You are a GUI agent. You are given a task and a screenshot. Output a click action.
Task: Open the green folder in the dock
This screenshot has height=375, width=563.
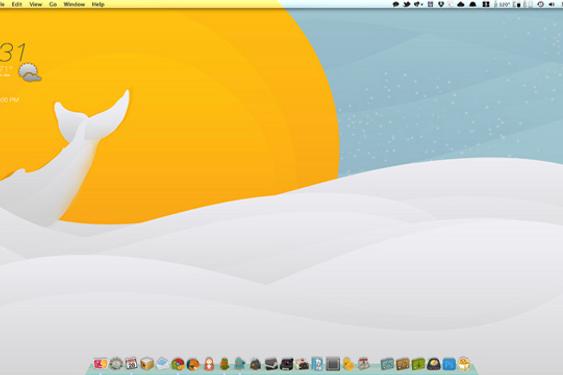(418, 364)
